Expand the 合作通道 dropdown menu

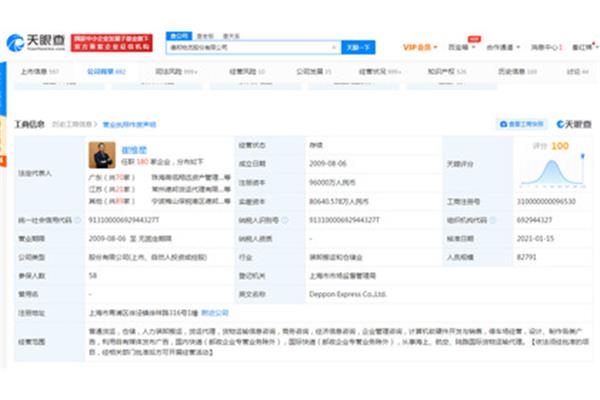pos(503,47)
